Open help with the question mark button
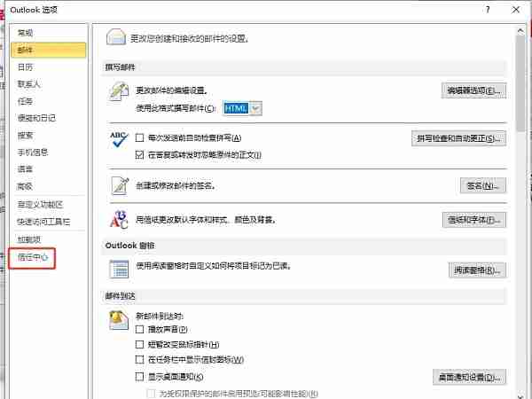The width and height of the screenshot is (532, 399). 488,10
